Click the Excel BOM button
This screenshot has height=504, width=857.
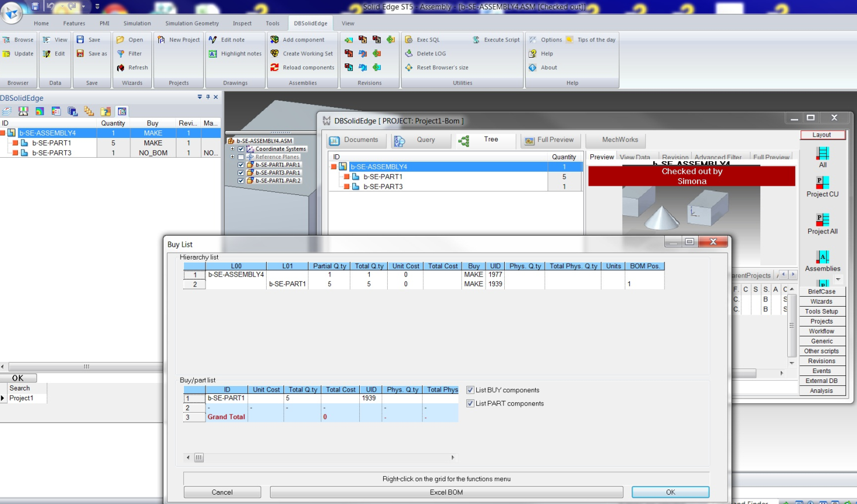[447, 492]
